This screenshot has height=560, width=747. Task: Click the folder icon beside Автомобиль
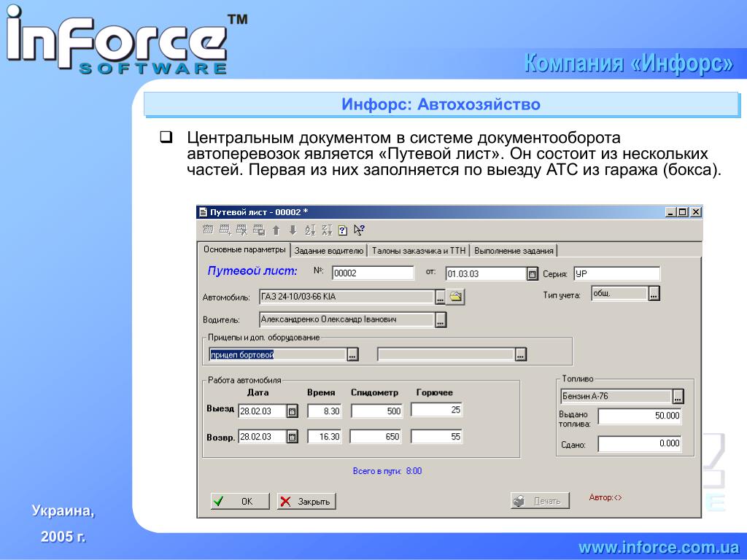click(455, 297)
